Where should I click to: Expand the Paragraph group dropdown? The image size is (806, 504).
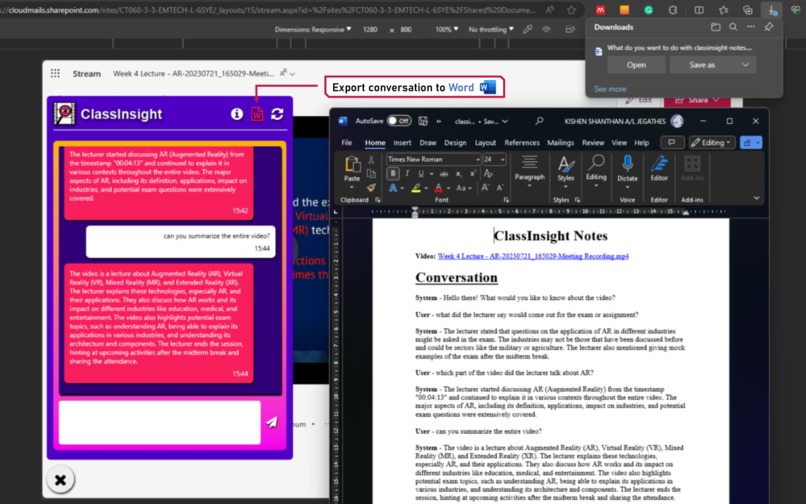[529, 186]
